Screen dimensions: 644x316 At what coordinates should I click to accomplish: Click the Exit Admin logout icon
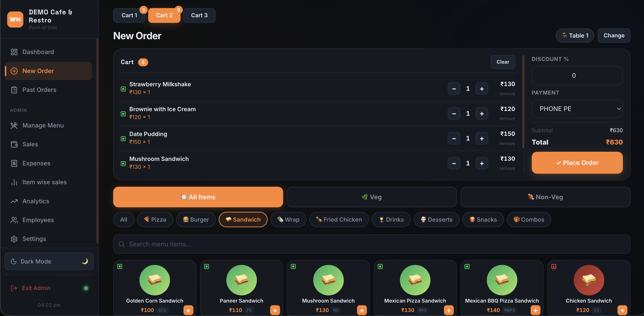pos(14,288)
